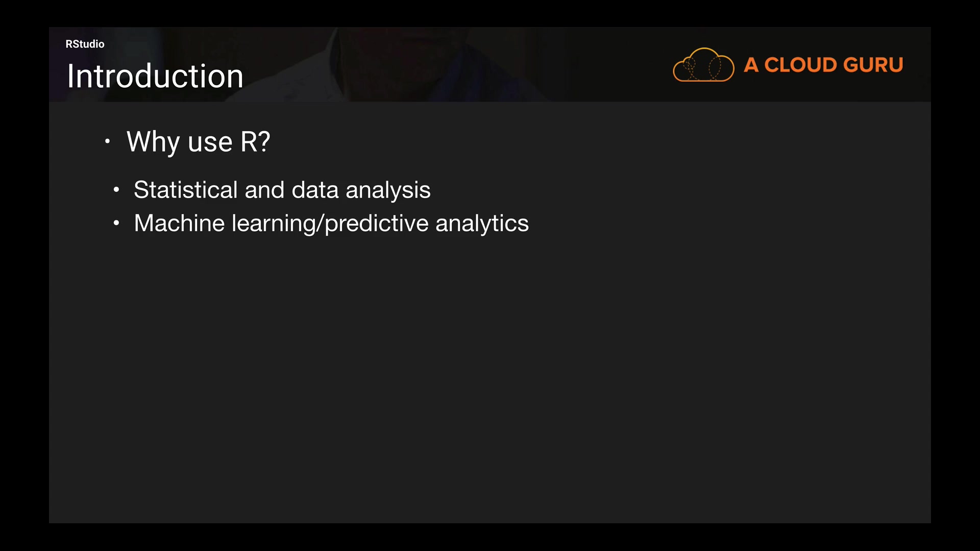Click the bullet before Statistical and data analysis
980x551 pixels.
[116, 190]
